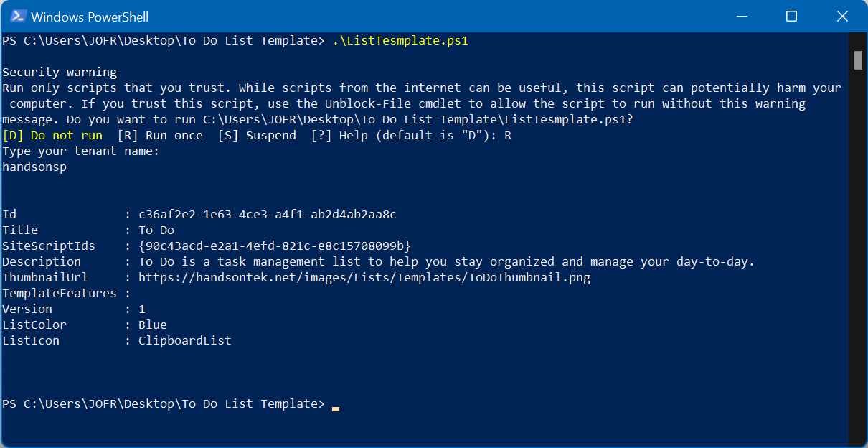Click the "[R] Run once" option text
This screenshot has height=448, width=868.
[160, 135]
